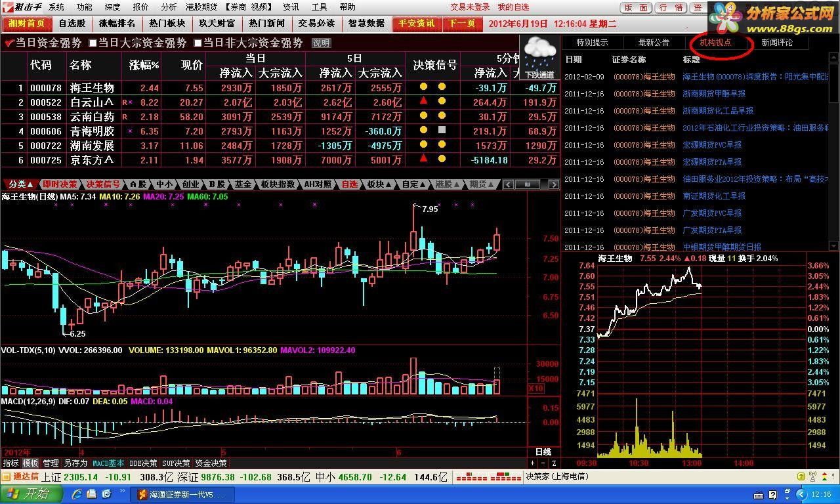Image resolution: width=840 pixels, height=504 pixels.
Task: Select the DDE决策 template tab
Action: 143,463
